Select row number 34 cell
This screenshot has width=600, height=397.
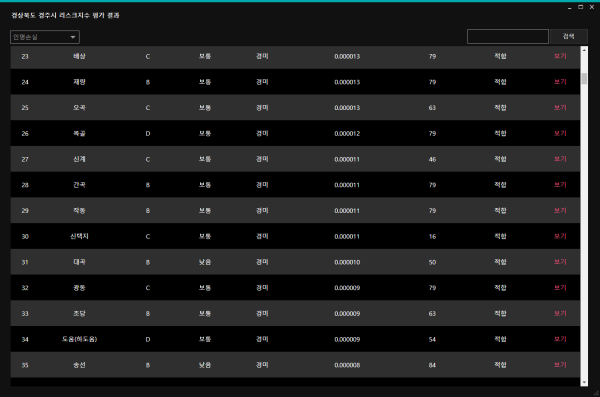pyautogui.click(x=25, y=339)
